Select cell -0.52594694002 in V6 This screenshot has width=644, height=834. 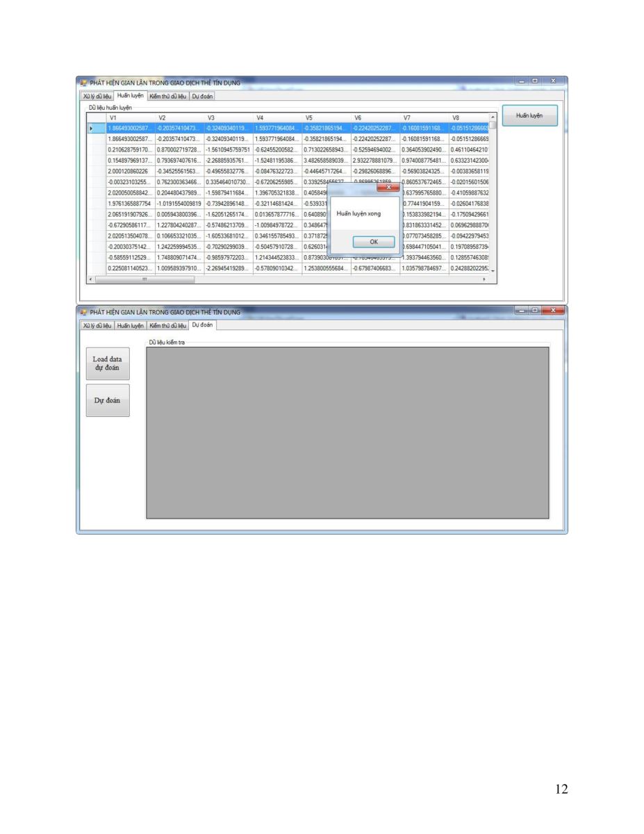click(x=375, y=149)
